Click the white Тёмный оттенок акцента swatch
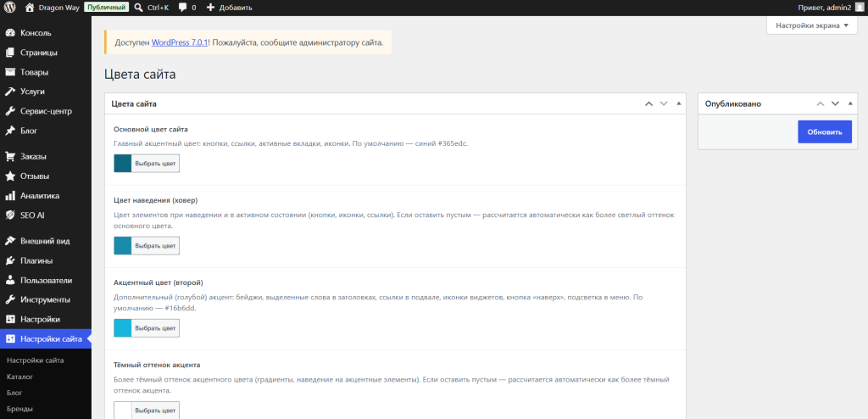 (x=122, y=411)
